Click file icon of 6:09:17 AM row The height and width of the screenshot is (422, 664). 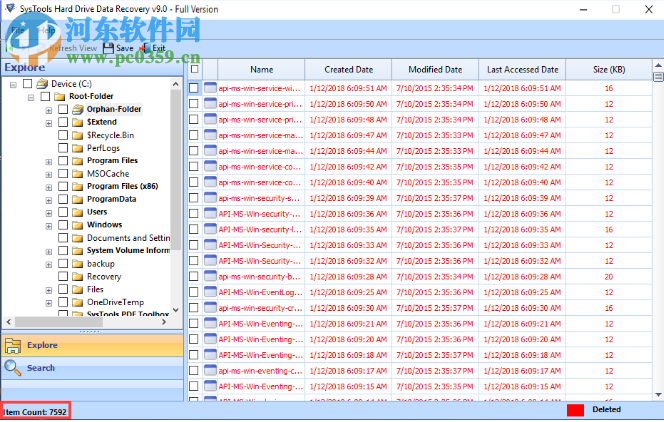click(x=210, y=370)
